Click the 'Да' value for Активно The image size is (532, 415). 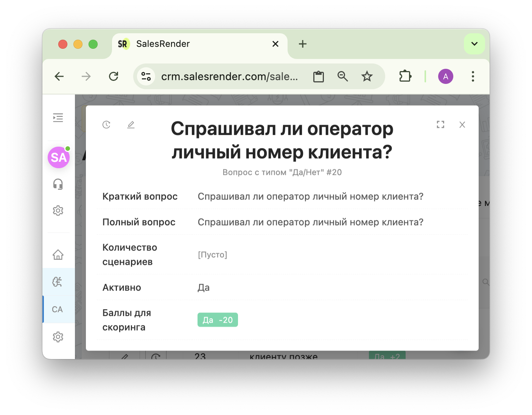point(204,288)
